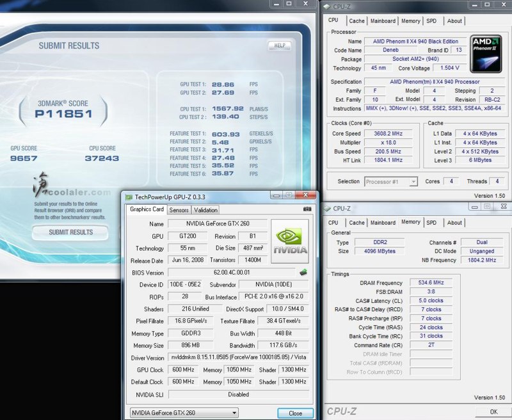Click the 3DMark Submit Results button
512x420 pixels.
71,232
